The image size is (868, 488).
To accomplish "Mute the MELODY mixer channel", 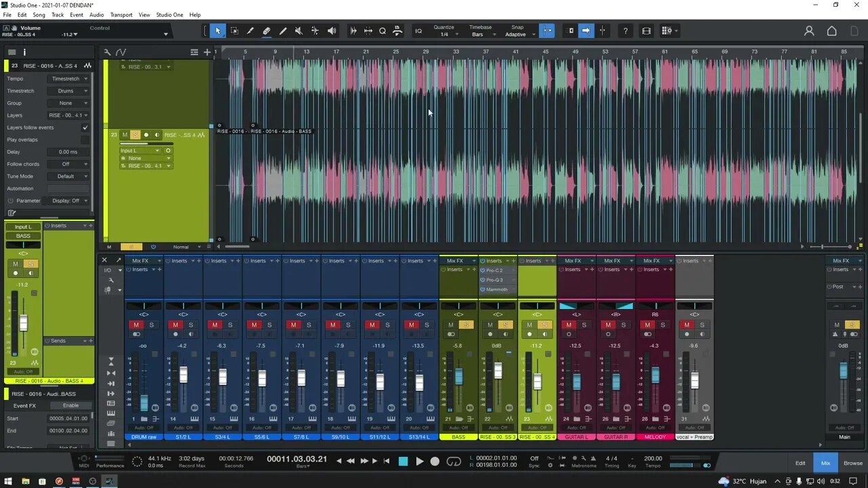I will coord(648,325).
